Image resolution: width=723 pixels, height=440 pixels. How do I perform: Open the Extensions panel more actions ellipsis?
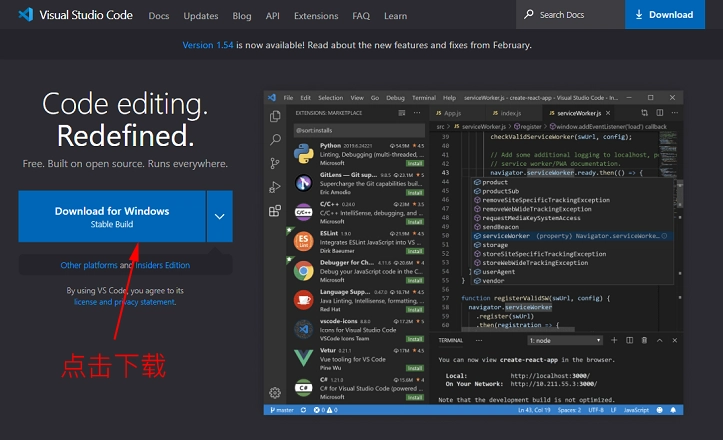point(417,113)
